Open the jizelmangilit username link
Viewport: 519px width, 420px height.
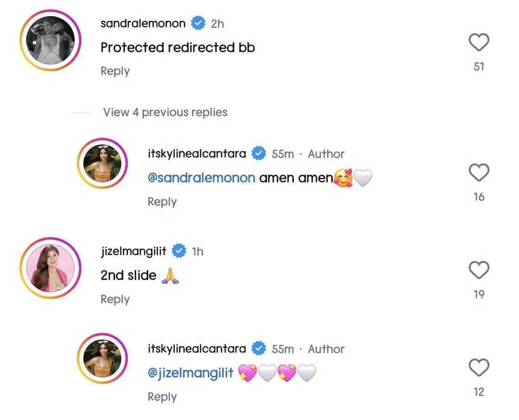pyautogui.click(x=133, y=251)
